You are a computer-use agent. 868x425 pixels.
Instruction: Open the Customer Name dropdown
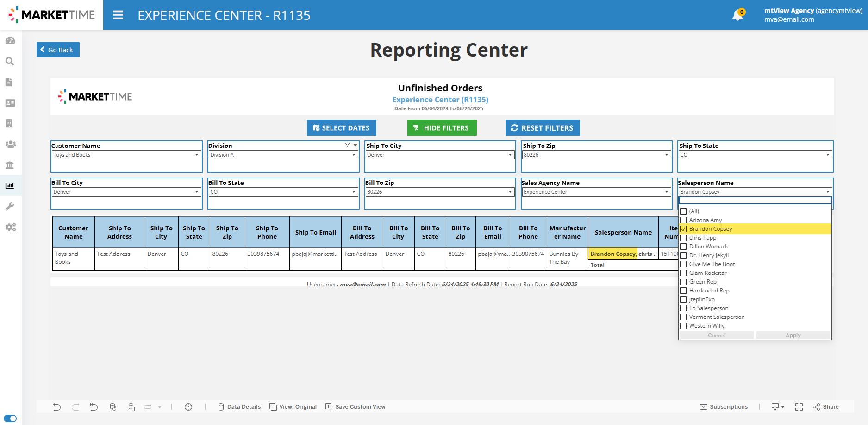pos(126,155)
